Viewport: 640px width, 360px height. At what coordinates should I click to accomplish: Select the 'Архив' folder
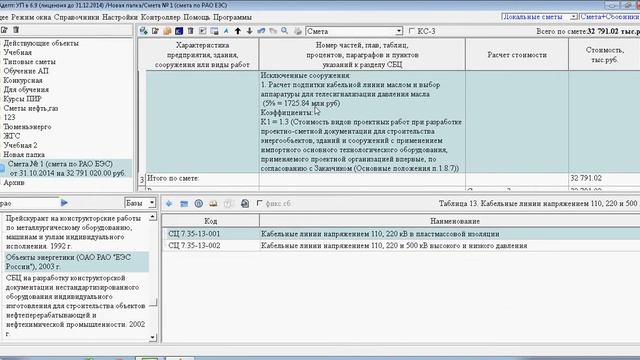(x=14, y=182)
